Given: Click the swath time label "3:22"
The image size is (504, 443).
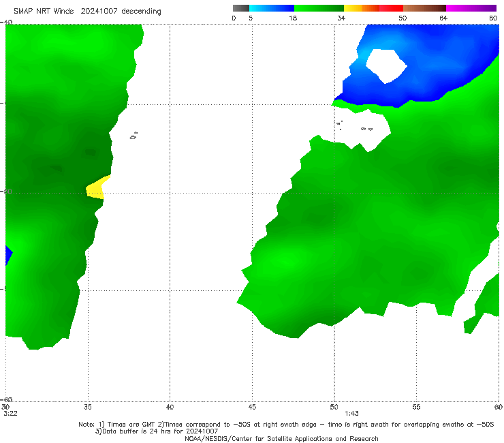Looking at the screenshot, I should pyautogui.click(x=10, y=414).
